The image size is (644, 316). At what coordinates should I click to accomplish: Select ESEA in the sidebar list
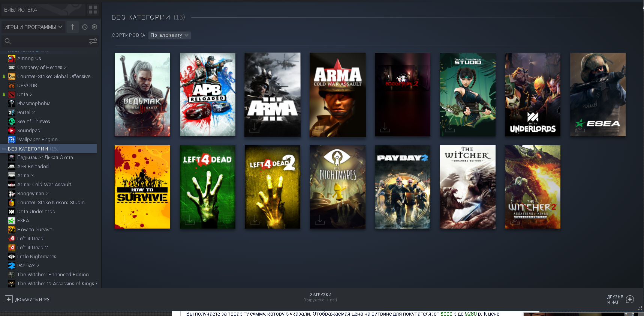pyautogui.click(x=23, y=221)
